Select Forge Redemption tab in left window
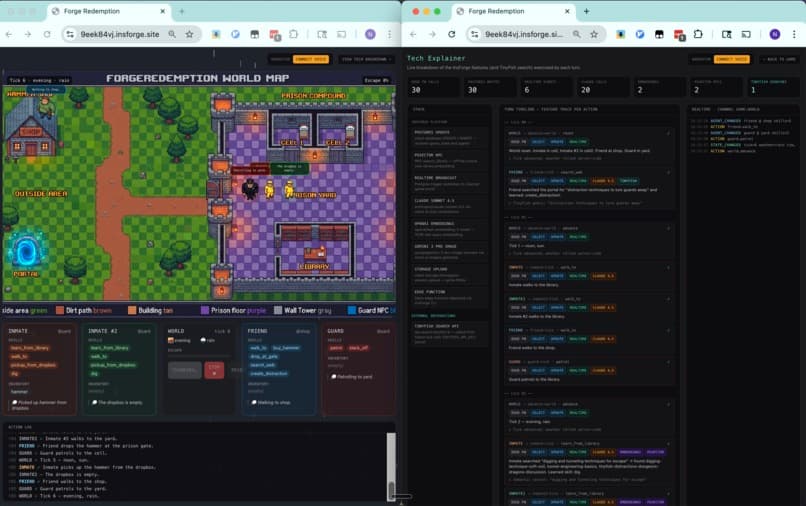806x506 pixels. pyautogui.click(x=108, y=11)
